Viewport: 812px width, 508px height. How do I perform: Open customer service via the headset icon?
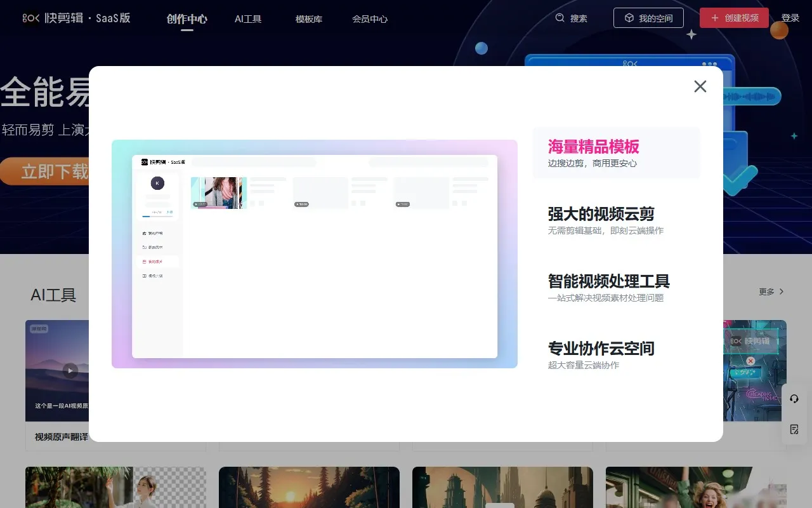coord(794,399)
